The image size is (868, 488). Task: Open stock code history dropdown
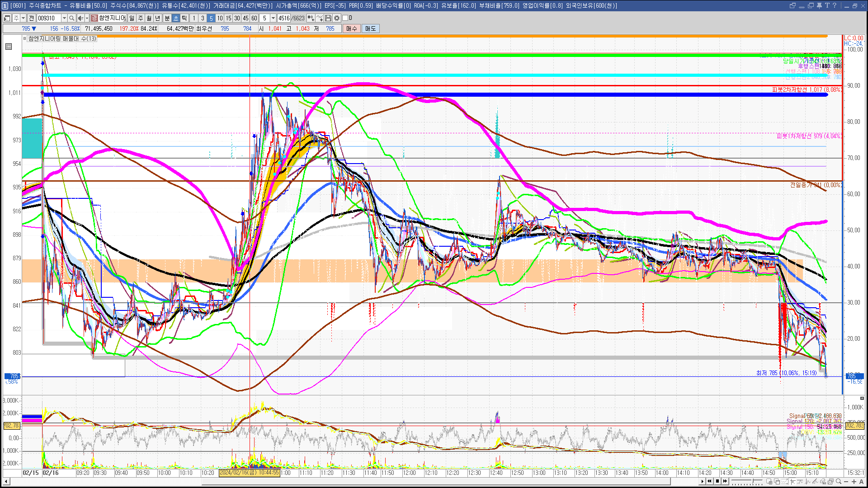click(x=64, y=18)
